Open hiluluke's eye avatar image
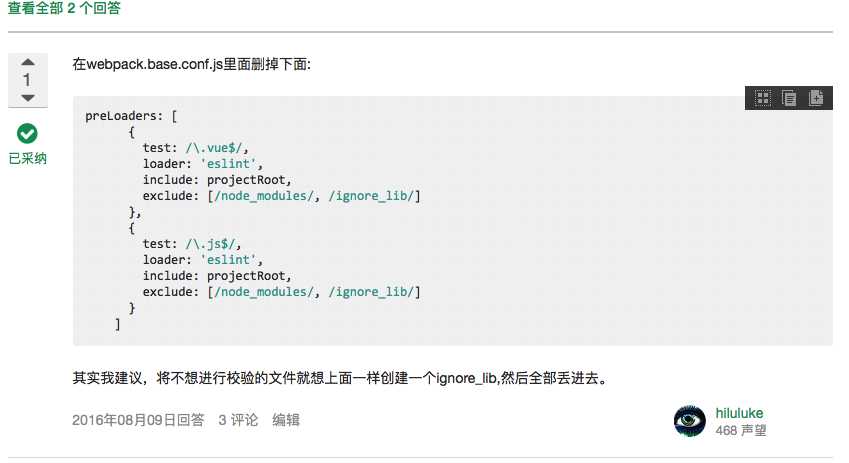Screen dimensions: 849x463 (690, 421)
